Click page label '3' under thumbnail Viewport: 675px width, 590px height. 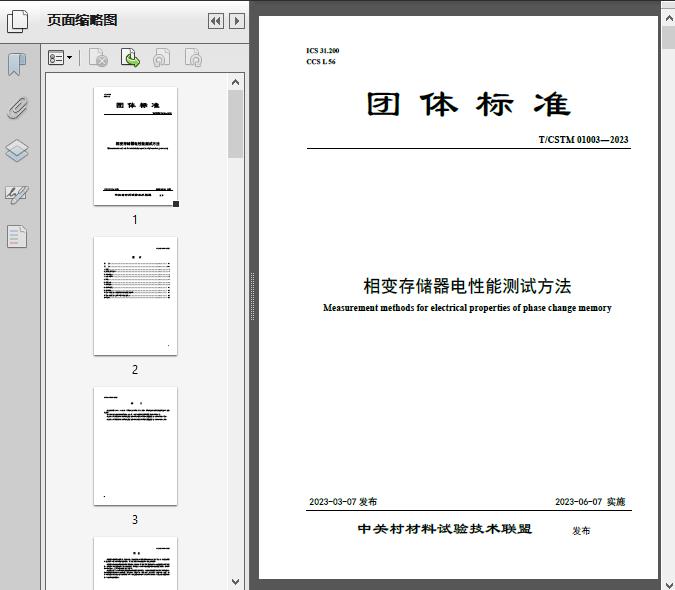click(x=135, y=520)
